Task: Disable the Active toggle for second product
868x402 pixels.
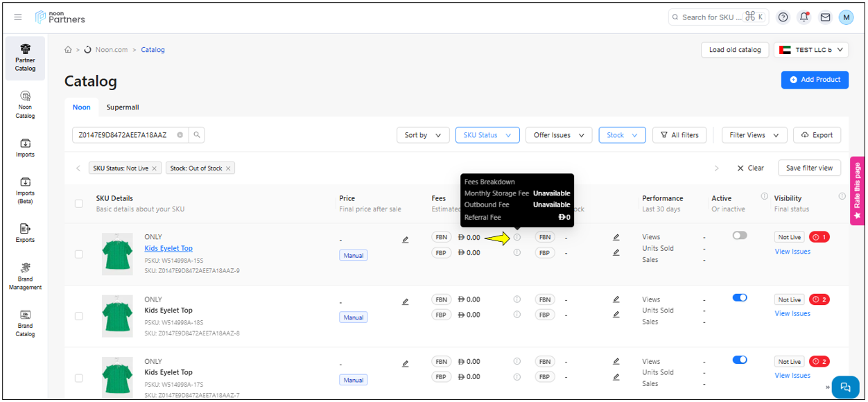Action: tap(740, 298)
